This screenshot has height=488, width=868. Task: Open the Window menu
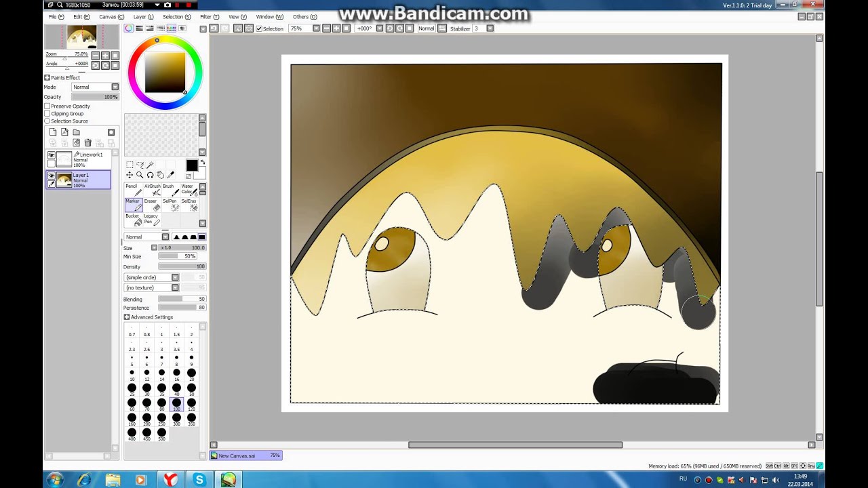coord(270,17)
